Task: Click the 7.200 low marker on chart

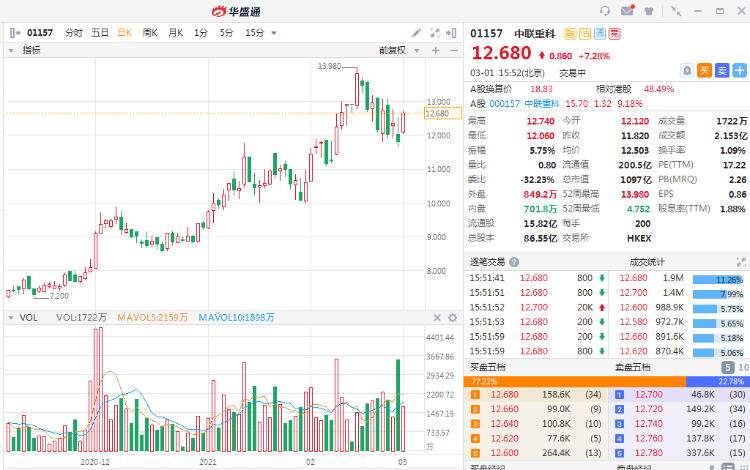Action: (x=59, y=296)
